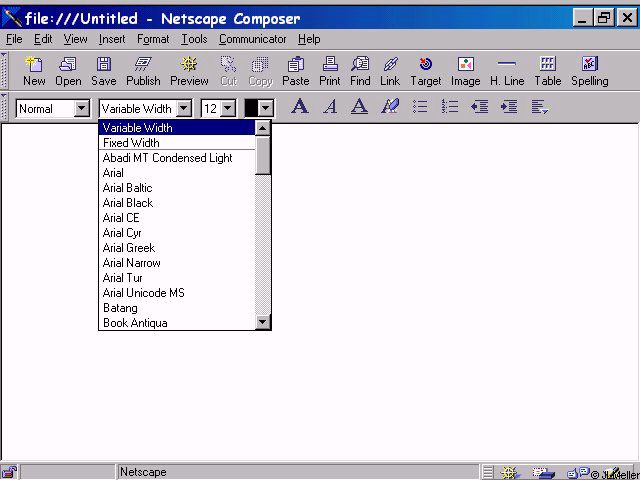Choose Arial Narrow font
This screenshot has height=480, width=640.
177,263
